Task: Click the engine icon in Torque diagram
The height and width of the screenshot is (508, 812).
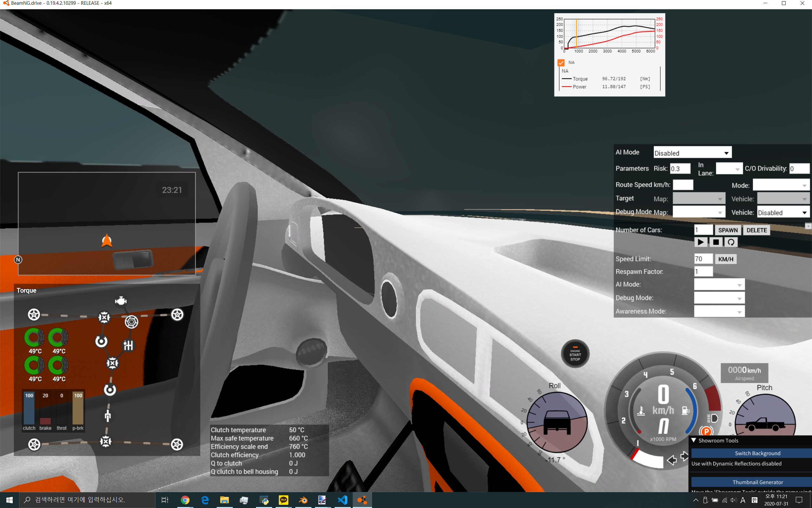Action: tap(121, 301)
